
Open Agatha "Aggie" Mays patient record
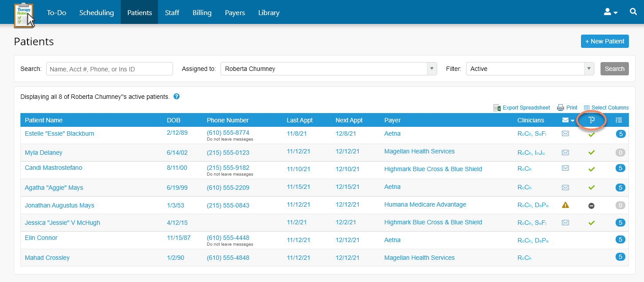(x=54, y=188)
